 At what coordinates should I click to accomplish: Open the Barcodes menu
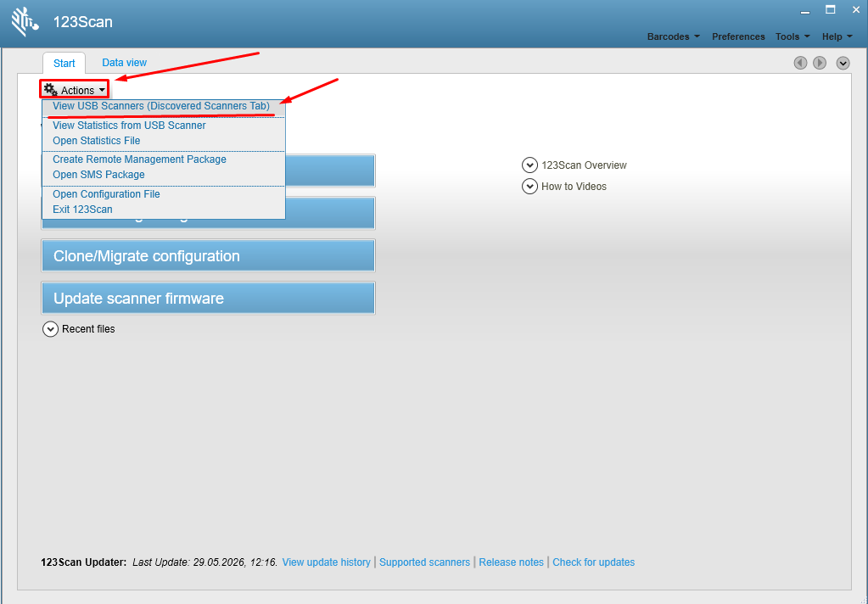[673, 36]
